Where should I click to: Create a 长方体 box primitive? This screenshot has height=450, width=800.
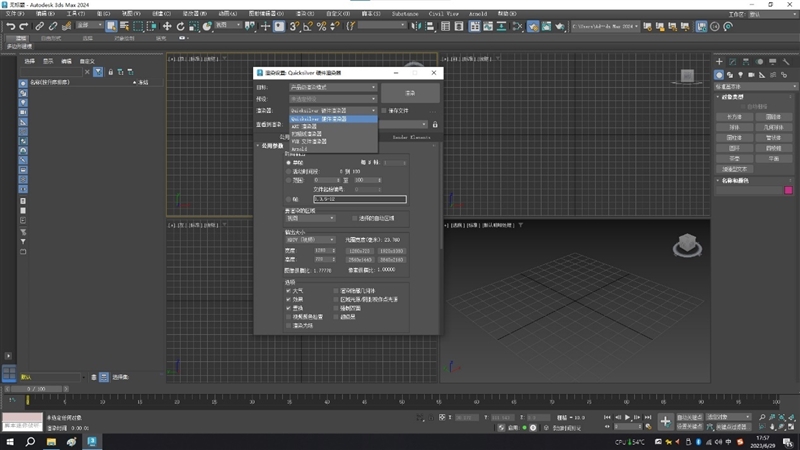734,117
